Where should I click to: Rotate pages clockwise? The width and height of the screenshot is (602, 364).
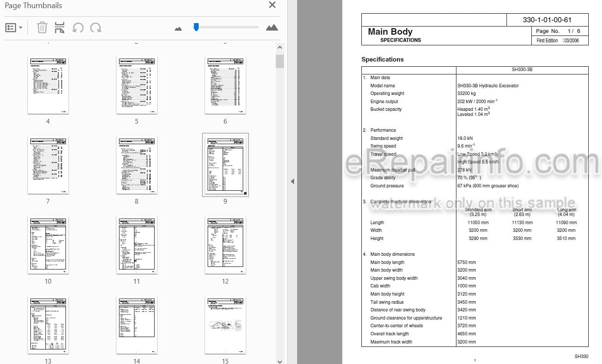(x=96, y=28)
